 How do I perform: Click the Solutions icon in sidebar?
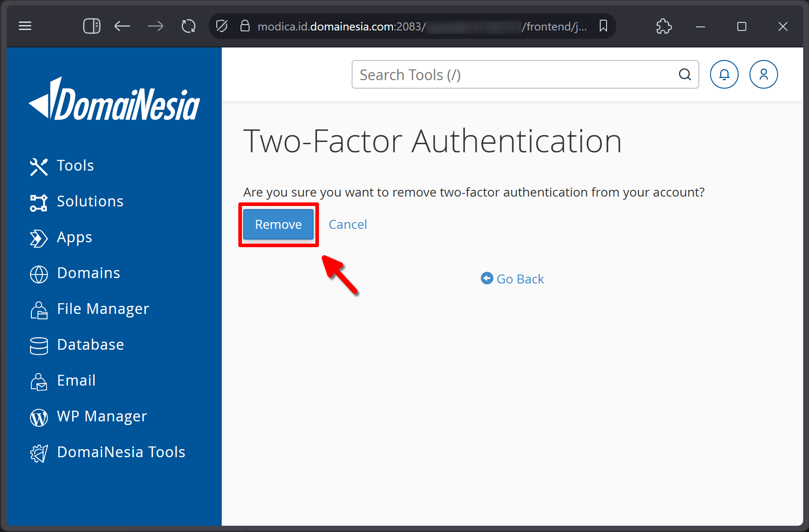coord(39,202)
